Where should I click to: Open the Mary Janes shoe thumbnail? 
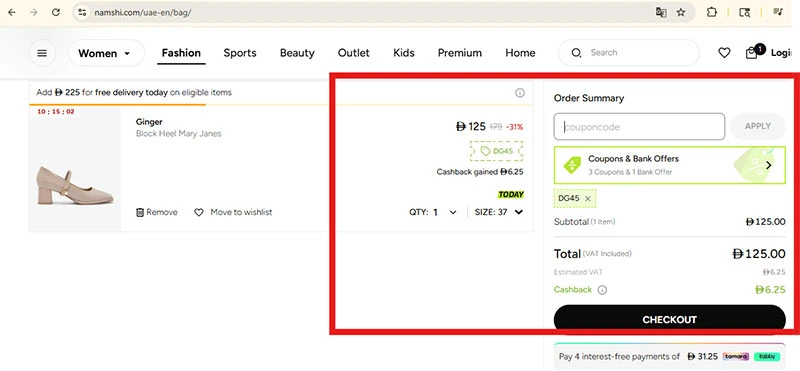[75, 168]
